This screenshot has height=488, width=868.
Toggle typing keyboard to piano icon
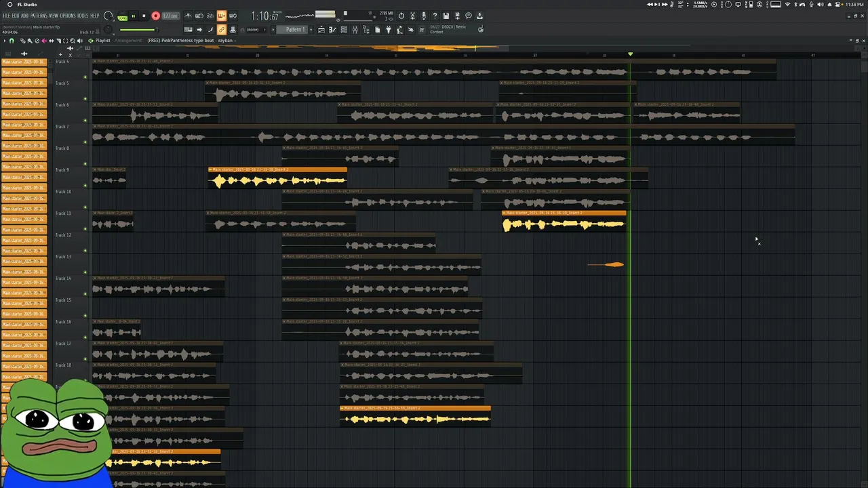point(189,30)
